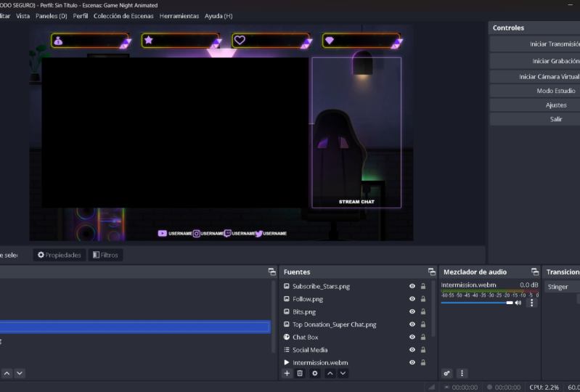The image size is (580, 392).
Task: Open the Ayuda (H) menu
Action: click(x=218, y=16)
